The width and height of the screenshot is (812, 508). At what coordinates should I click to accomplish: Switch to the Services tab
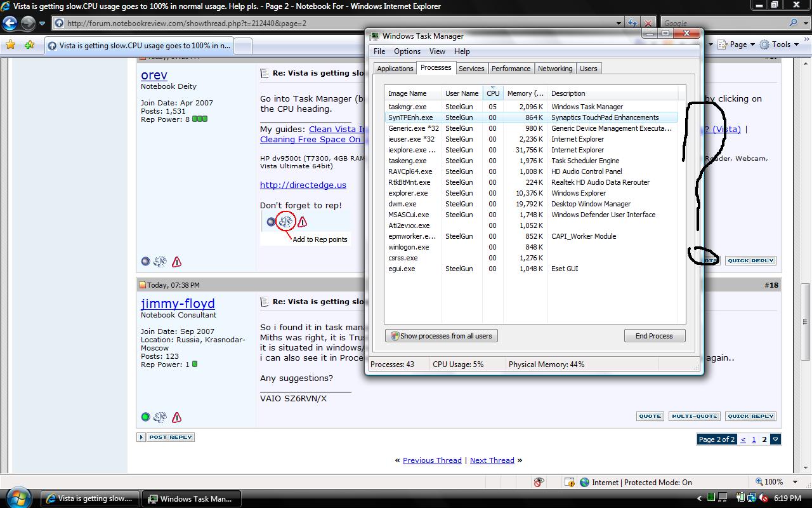(471, 69)
